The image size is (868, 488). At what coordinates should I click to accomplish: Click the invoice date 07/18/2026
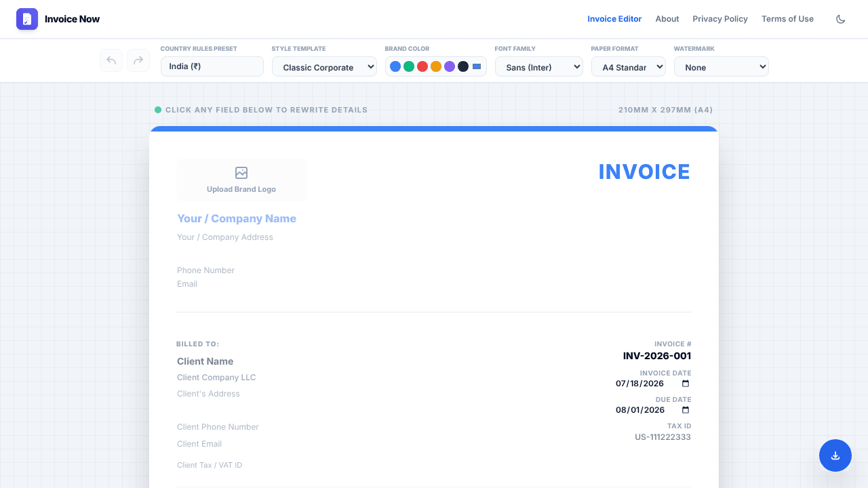pos(639,384)
